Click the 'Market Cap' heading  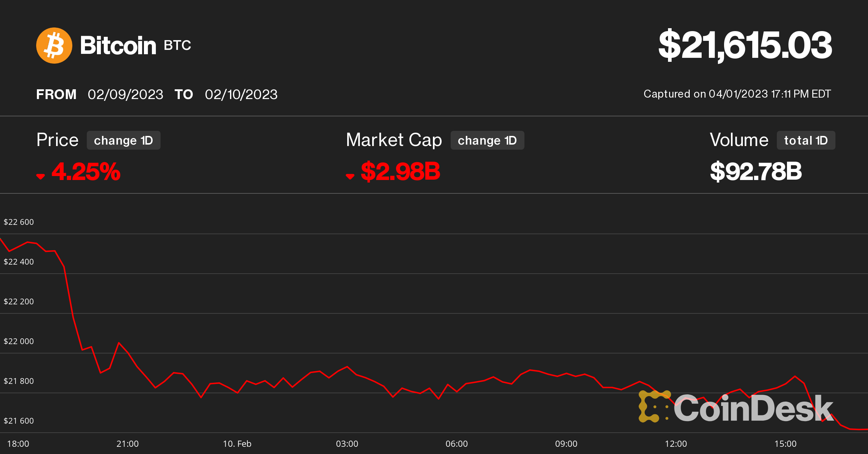tap(394, 140)
